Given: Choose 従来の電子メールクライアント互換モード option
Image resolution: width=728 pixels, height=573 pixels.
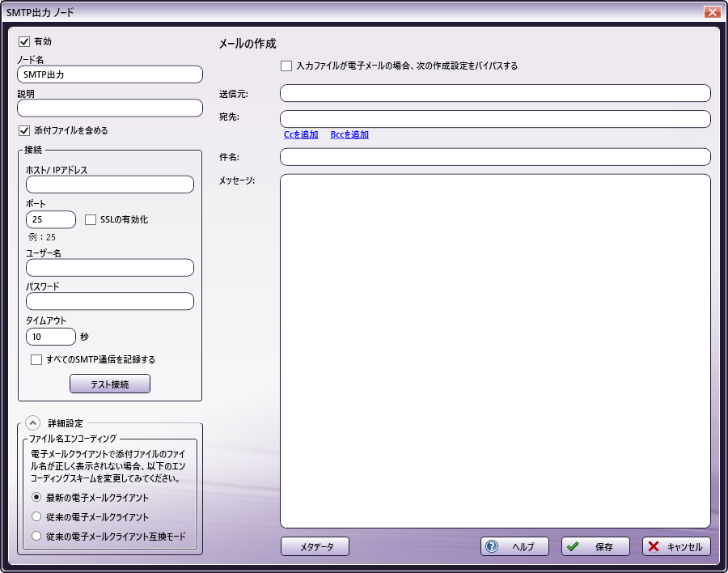Looking at the screenshot, I should coord(36,535).
